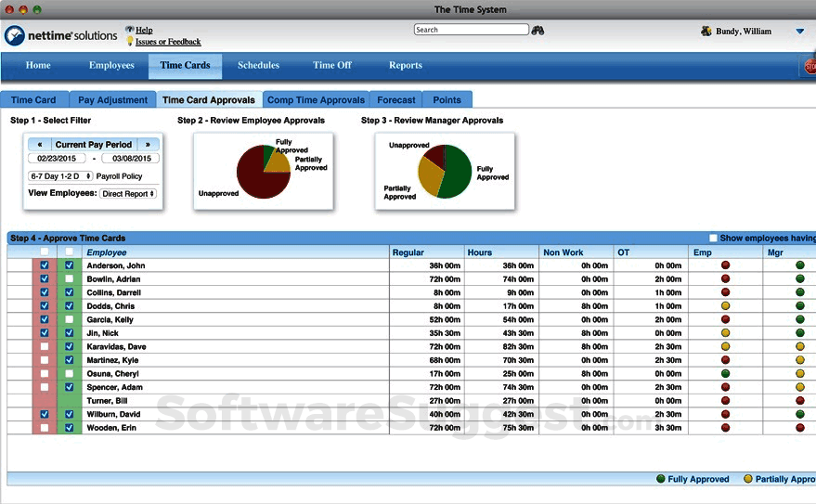Uncheck the green-column box for Bowlin, Adrian
This screenshot has width=816, height=504.
pyautogui.click(x=69, y=279)
